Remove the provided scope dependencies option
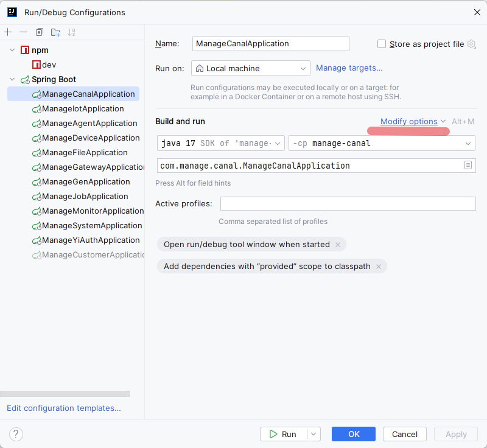487x448 pixels. pyautogui.click(x=379, y=267)
